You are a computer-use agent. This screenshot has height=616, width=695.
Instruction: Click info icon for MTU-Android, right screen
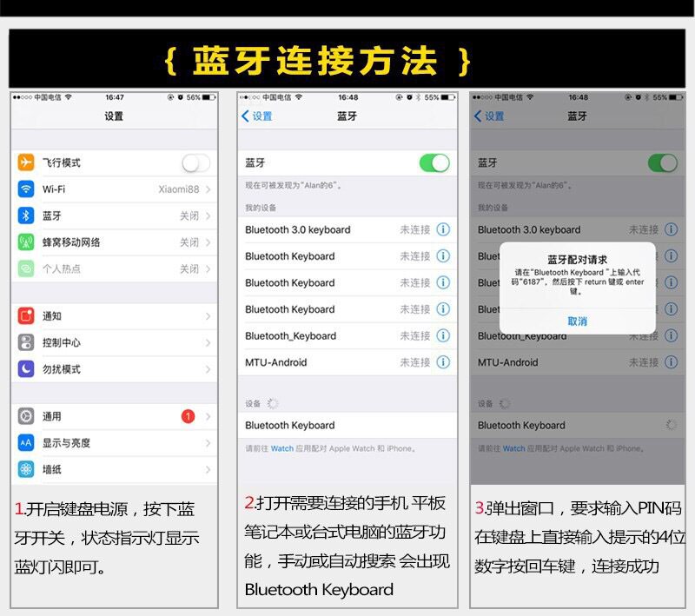tap(671, 362)
